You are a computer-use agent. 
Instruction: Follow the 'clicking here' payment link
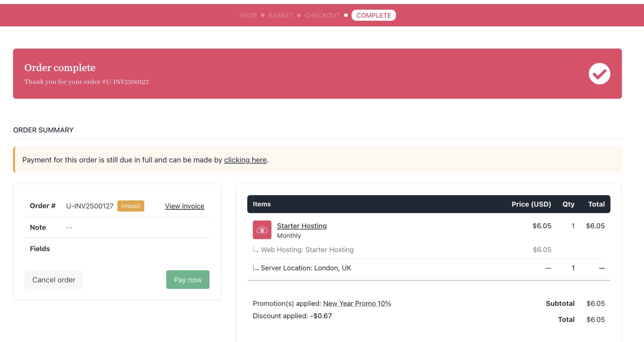click(x=245, y=160)
